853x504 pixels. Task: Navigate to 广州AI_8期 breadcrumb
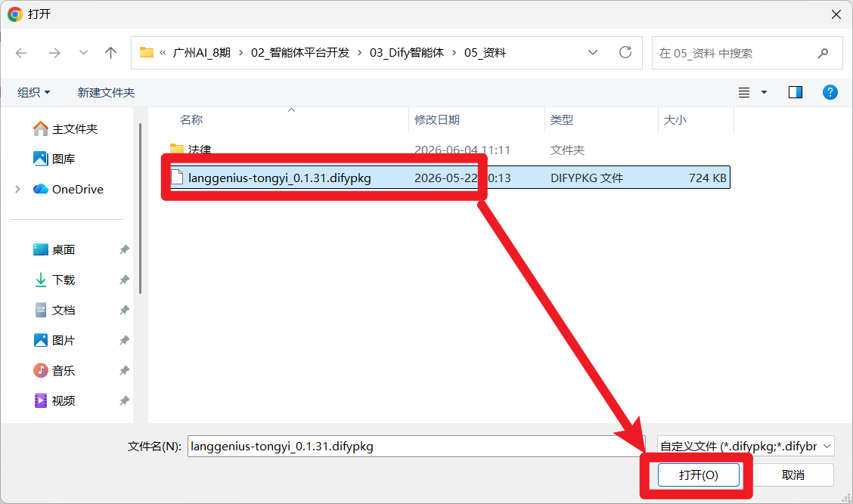[x=201, y=53]
